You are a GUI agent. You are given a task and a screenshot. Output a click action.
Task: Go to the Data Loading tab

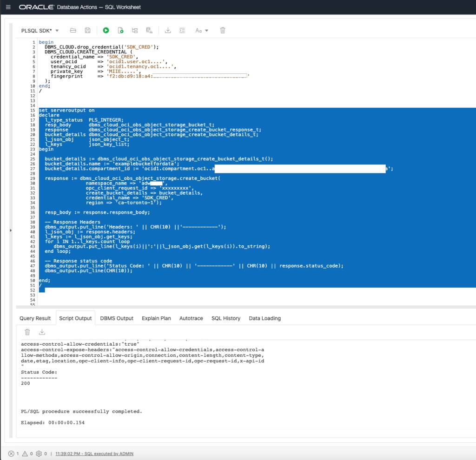click(264, 318)
